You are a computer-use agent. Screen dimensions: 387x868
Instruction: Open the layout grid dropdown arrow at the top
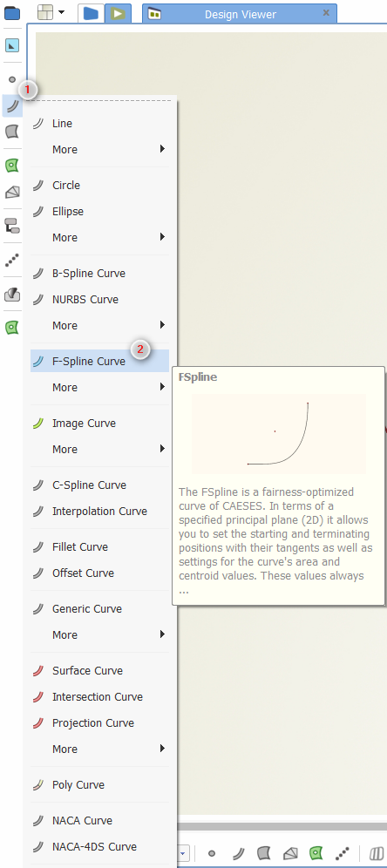coord(62,12)
